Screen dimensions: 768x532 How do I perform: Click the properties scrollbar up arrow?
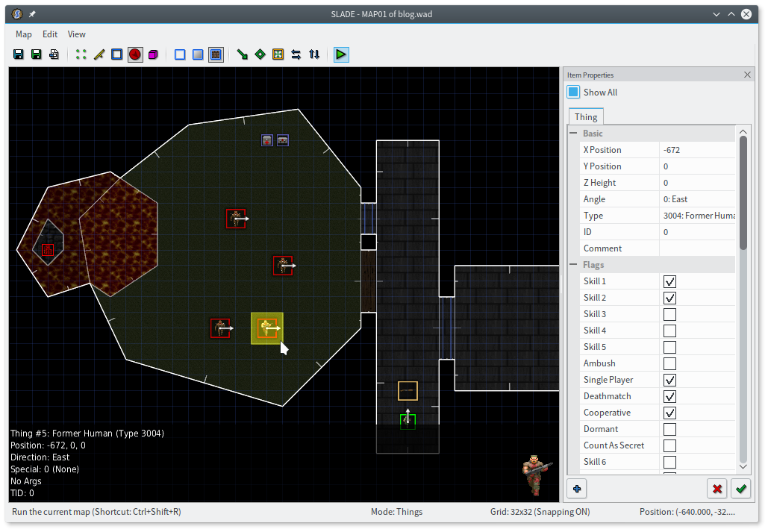click(743, 132)
